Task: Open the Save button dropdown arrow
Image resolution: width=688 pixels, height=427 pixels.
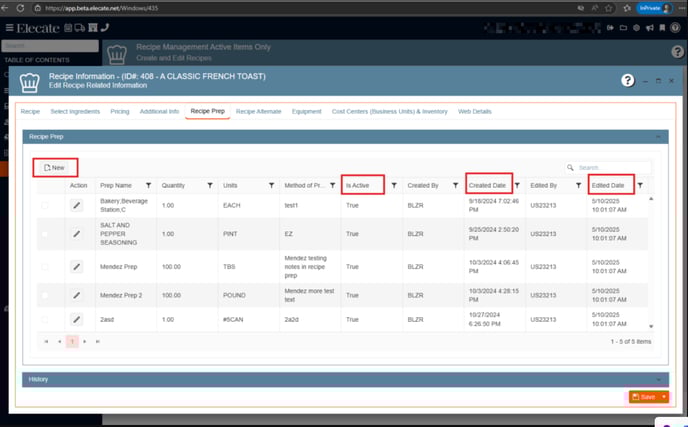Action: point(664,397)
